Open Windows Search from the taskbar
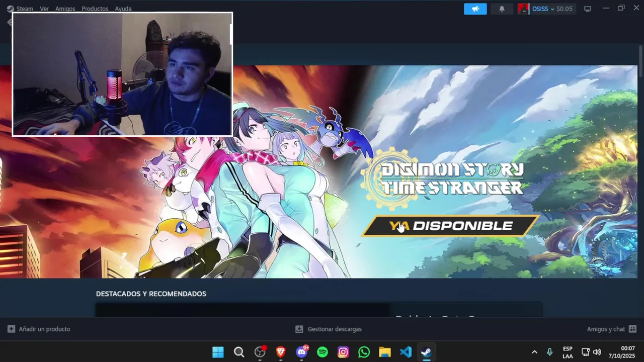This screenshot has height=362, width=644. 239,352
